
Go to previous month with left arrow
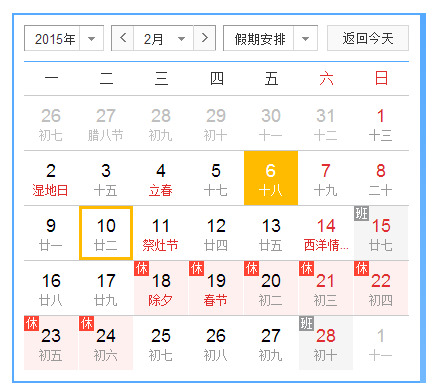[123, 38]
